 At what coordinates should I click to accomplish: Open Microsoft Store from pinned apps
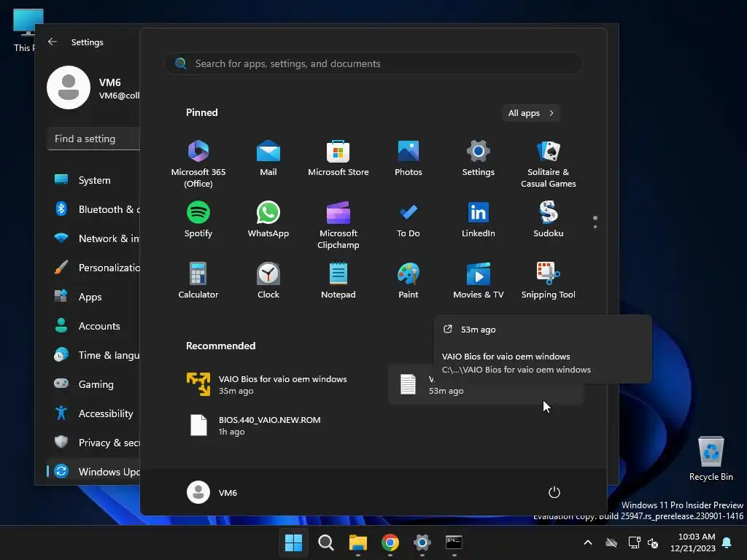pos(338,157)
